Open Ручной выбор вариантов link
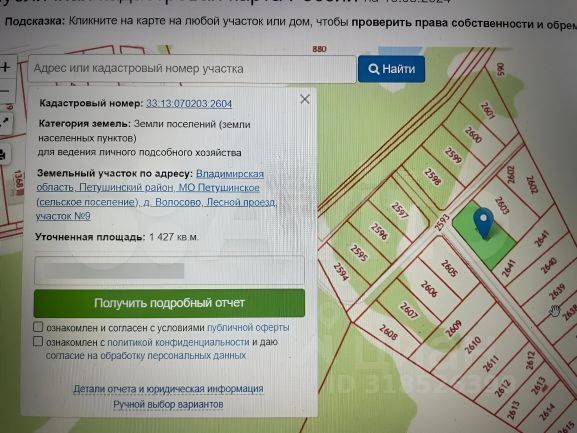 (168, 404)
